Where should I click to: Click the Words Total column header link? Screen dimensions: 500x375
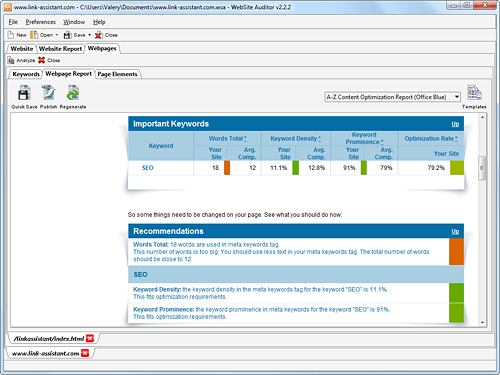pyautogui.click(x=227, y=138)
